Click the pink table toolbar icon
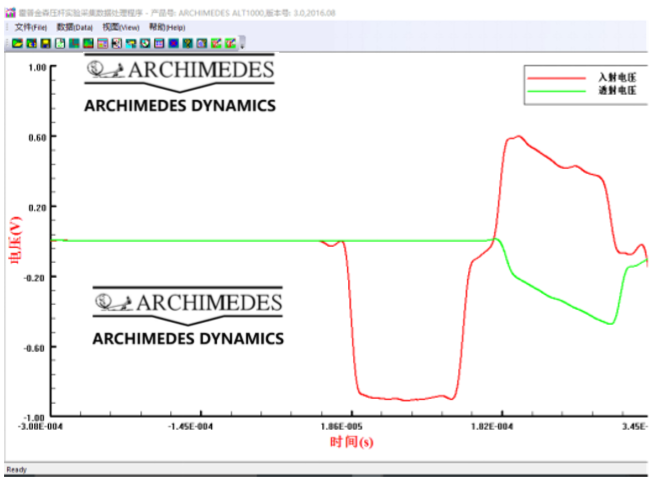 pos(103,43)
